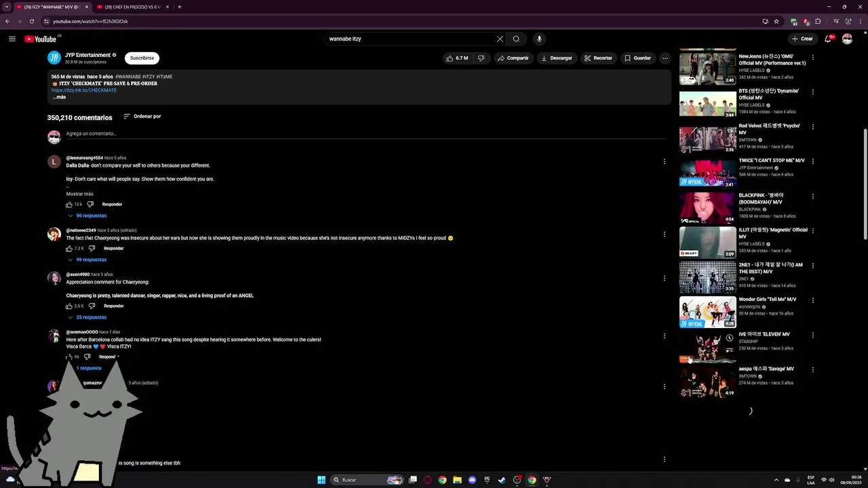Close the CHEF EN PROCESO tab

[x=167, y=7]
